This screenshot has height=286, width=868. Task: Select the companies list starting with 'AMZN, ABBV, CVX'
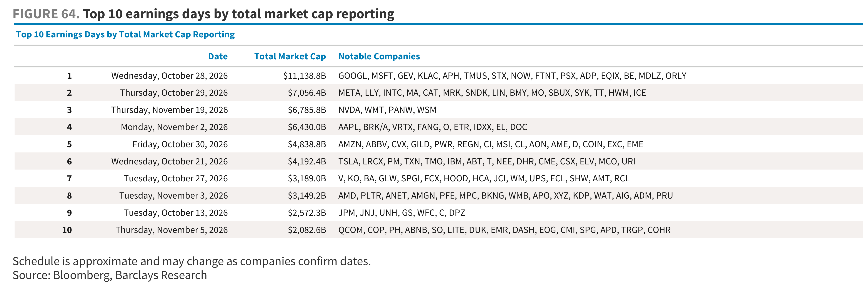click(x=491, y=144)
